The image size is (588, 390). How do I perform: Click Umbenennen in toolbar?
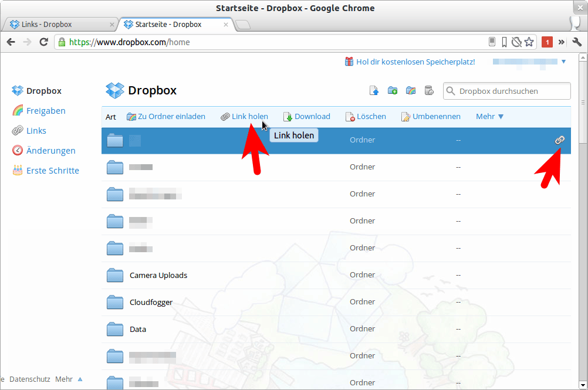point(431,117)
